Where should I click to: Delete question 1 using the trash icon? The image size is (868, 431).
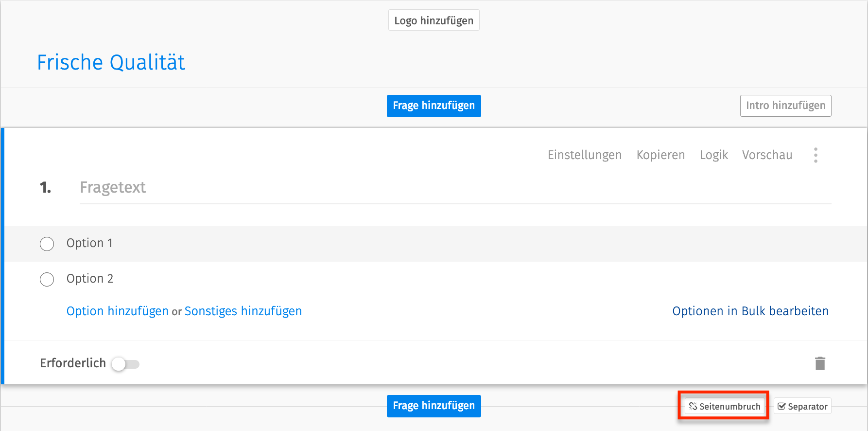tap(820, 363)
